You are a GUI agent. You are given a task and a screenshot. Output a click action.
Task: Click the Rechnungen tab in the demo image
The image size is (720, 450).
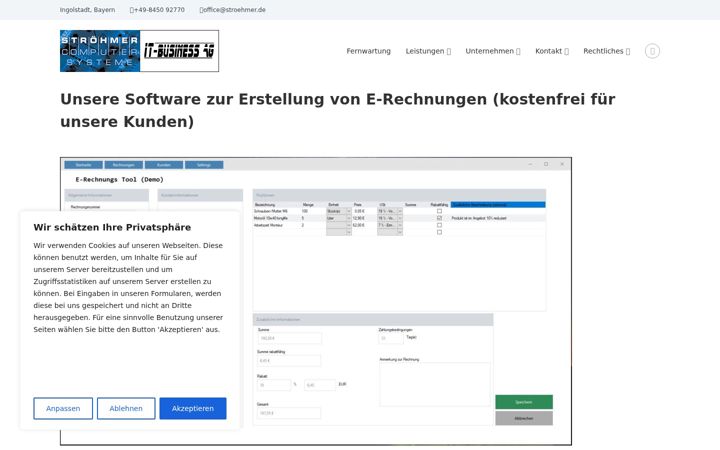[124, 165]
